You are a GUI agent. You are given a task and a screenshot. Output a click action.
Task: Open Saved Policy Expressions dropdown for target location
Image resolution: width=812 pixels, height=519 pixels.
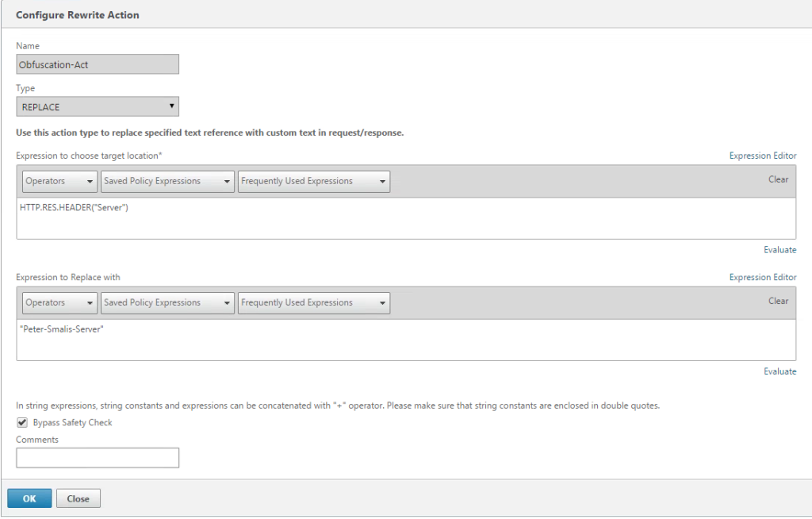pos(167,182)
